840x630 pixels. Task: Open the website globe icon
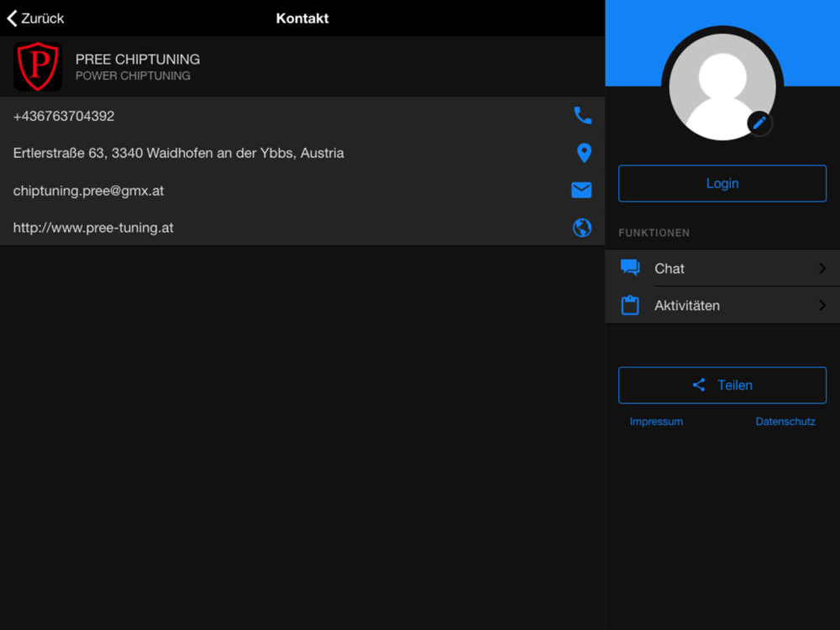click(582, 228)
